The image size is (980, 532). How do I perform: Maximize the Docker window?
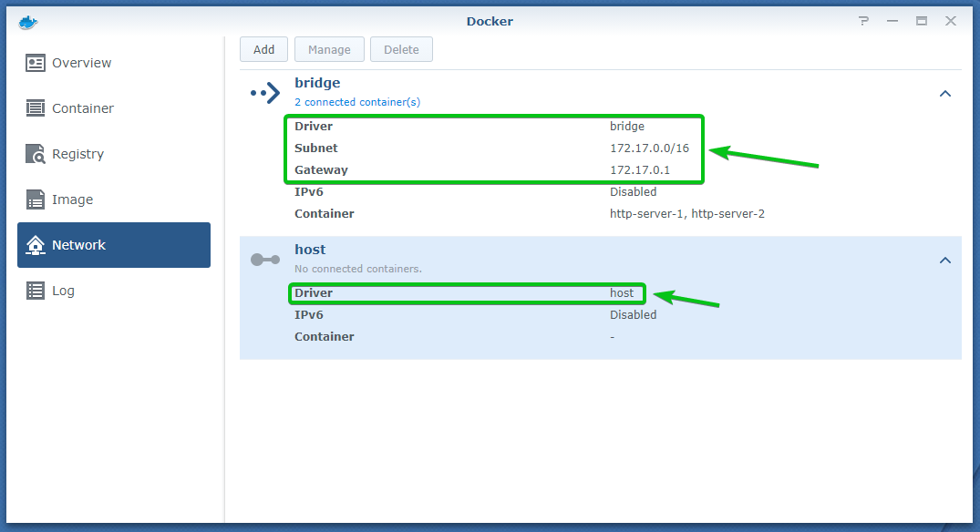pyautogui.click(x=922, y=21)
